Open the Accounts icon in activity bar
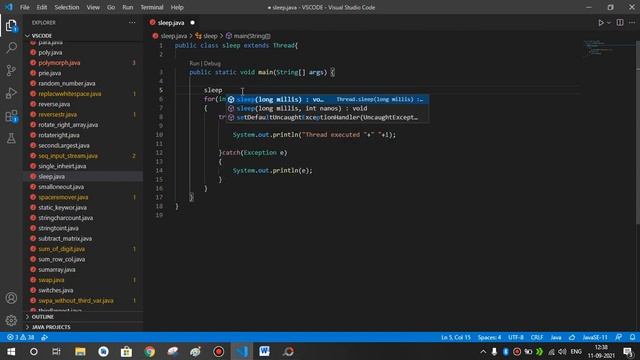Screen dimensions: 640x360 click(11, 298)
